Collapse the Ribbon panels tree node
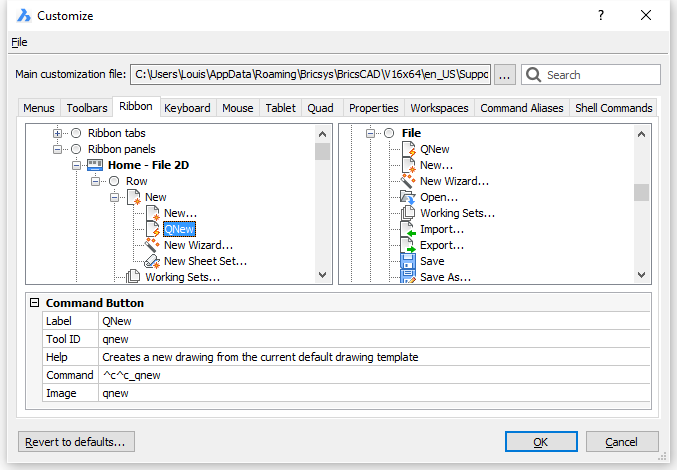The image size is (677, 470). 57,149
